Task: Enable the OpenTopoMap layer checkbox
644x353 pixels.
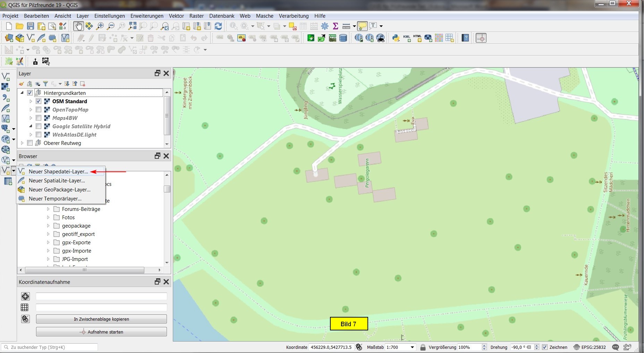Action: click(x=39, y=110)
